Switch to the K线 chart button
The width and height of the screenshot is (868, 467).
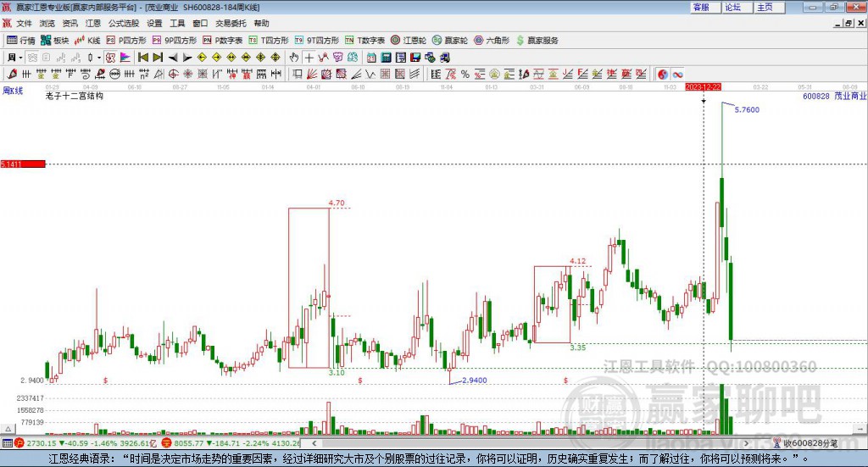pos(87,41)
